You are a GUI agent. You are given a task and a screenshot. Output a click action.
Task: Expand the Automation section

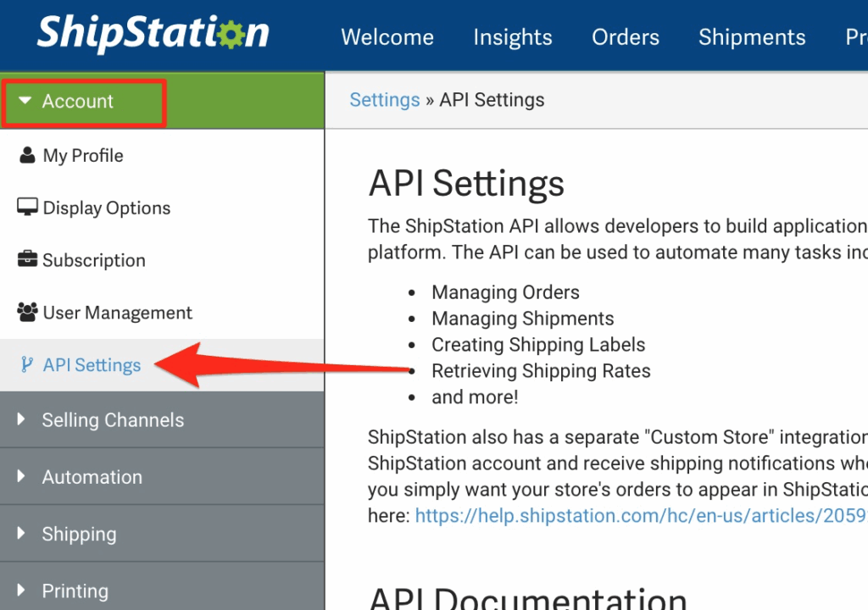point(23,477)
